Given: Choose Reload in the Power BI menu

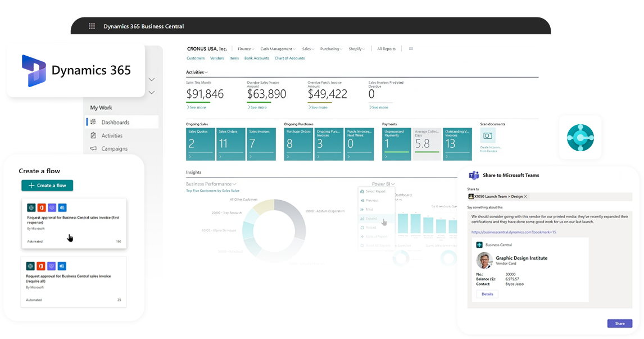Looking at the screenshot, I should (x=371, y=228).
